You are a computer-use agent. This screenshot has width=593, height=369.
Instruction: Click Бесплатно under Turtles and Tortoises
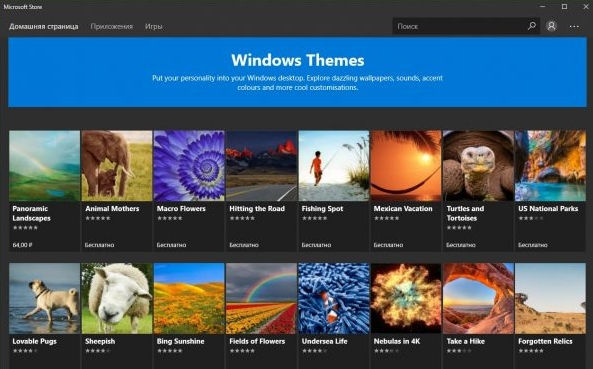(x=461, y=245)
